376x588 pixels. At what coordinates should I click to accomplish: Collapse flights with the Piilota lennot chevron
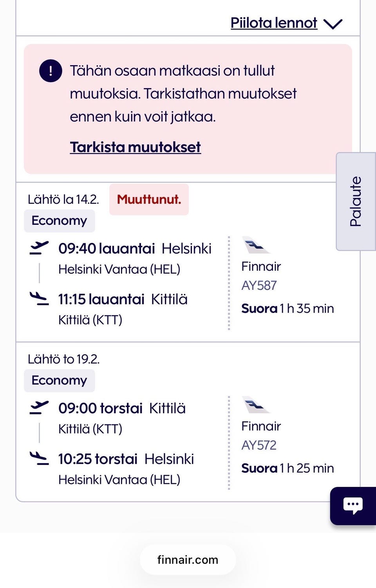(x=333, y=24)
